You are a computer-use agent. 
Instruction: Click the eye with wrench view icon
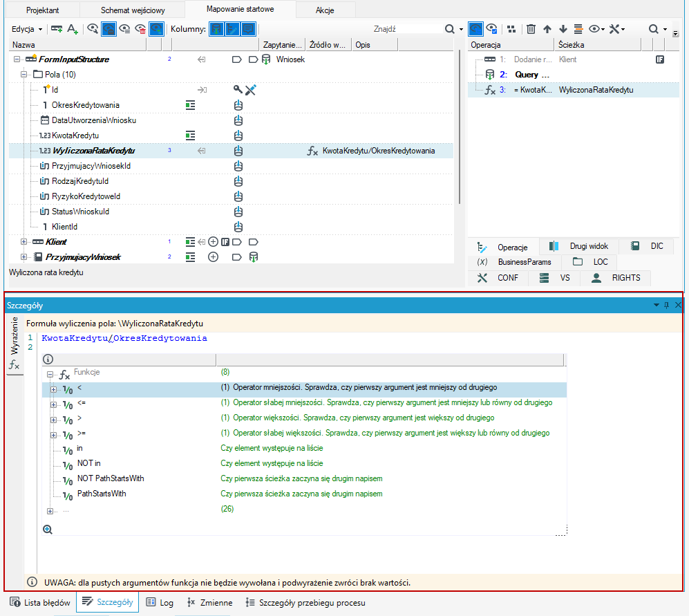93,29
